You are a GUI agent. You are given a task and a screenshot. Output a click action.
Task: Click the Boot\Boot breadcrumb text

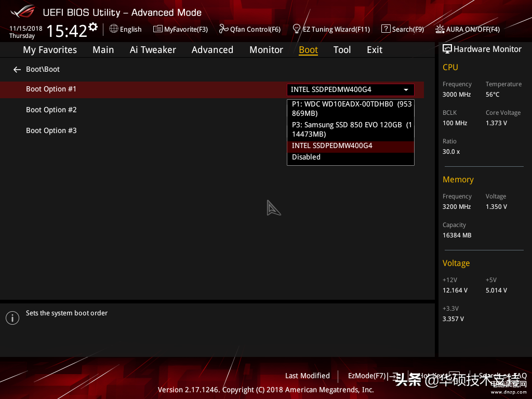[x=43, y=69]
